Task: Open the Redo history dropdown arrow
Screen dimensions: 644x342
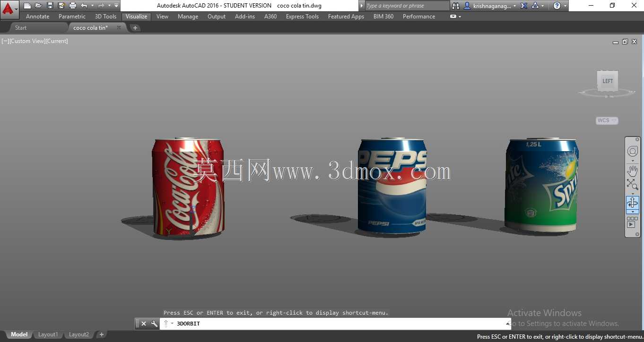Action: [x=109, y=6]
